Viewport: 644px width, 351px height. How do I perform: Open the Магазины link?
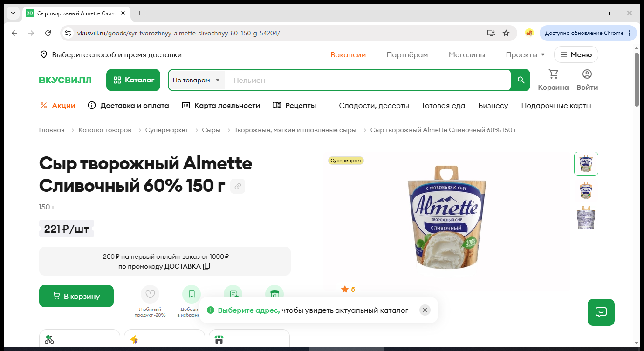[467, 55]
